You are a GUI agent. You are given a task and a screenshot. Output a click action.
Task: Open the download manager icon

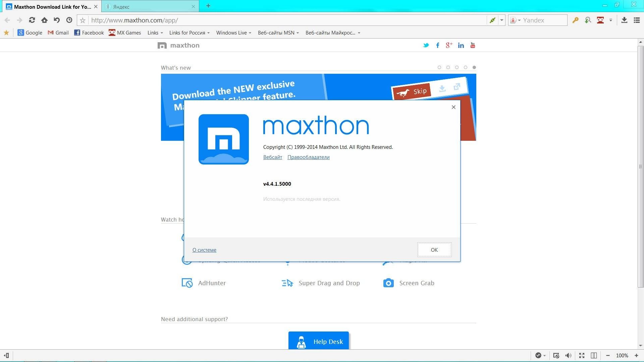[x=624, y=20]
